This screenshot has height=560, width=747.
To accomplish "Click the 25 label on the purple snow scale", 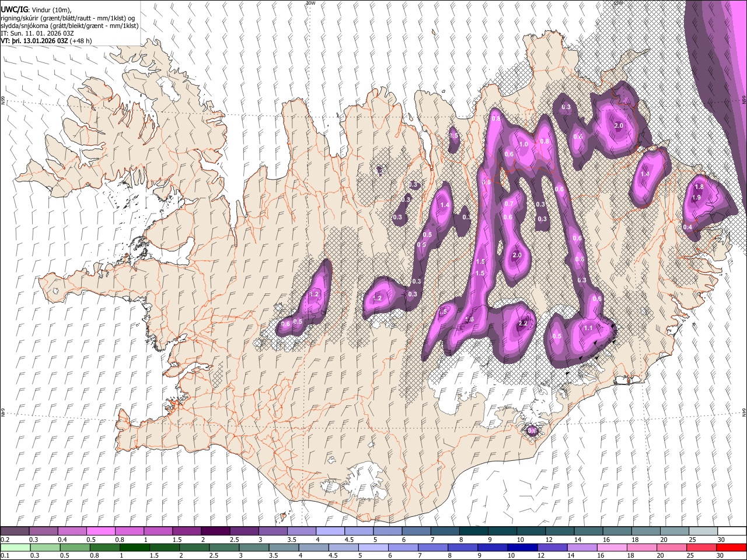I will [x=692, y=540].
